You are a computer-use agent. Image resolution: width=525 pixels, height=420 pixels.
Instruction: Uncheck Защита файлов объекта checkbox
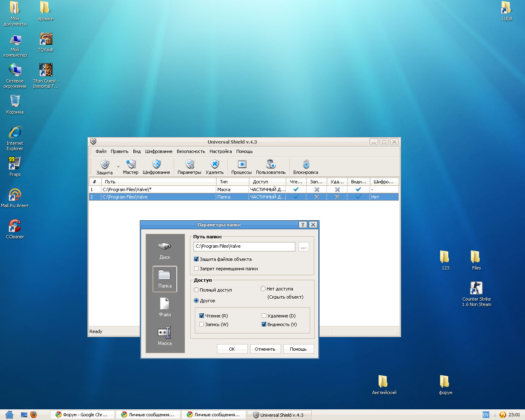(x=196, y=259)
